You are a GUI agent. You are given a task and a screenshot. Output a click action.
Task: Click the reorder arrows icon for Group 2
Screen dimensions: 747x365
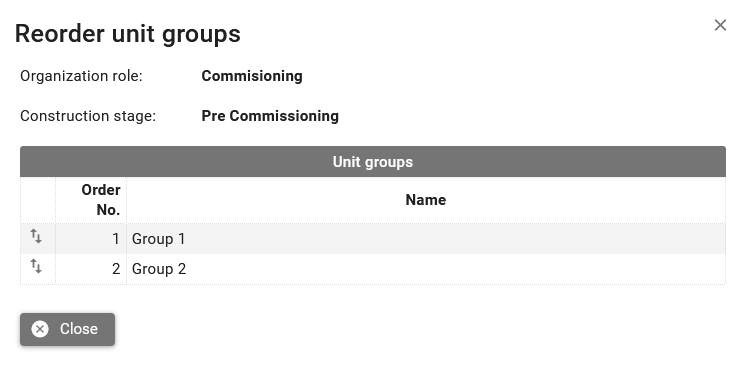point(36,266)
